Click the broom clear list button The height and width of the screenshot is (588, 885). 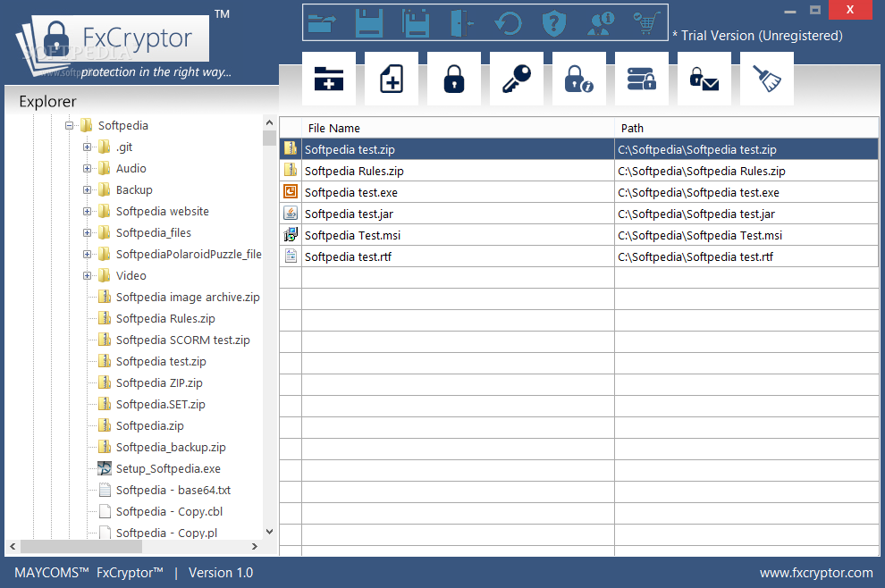[766, 79]
